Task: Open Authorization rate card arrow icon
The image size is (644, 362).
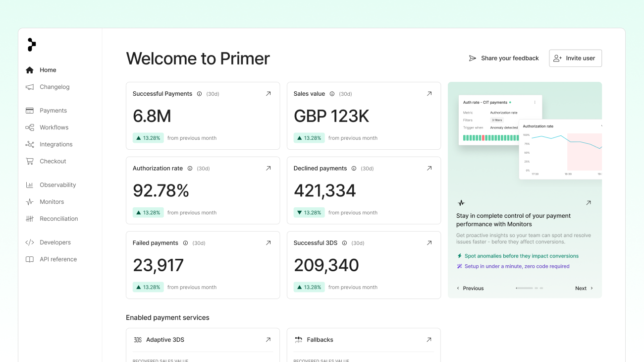Action: coord(268,168)
